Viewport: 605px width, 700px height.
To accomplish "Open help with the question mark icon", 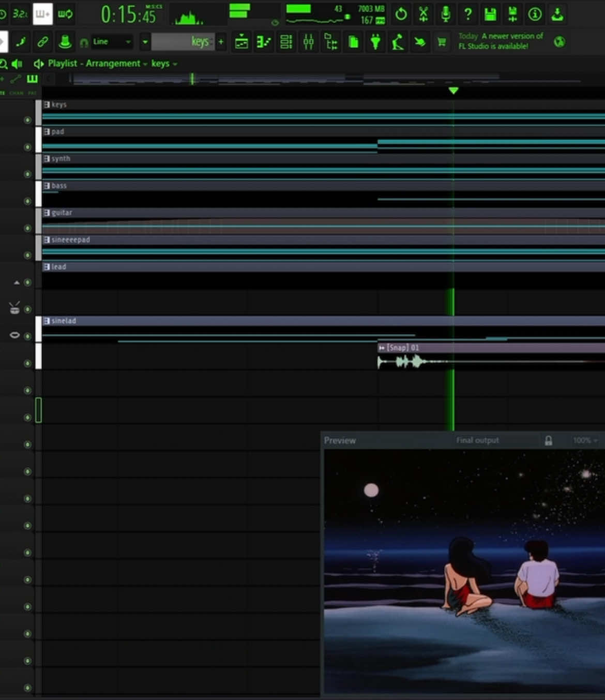I will click(x=468, y=14).
